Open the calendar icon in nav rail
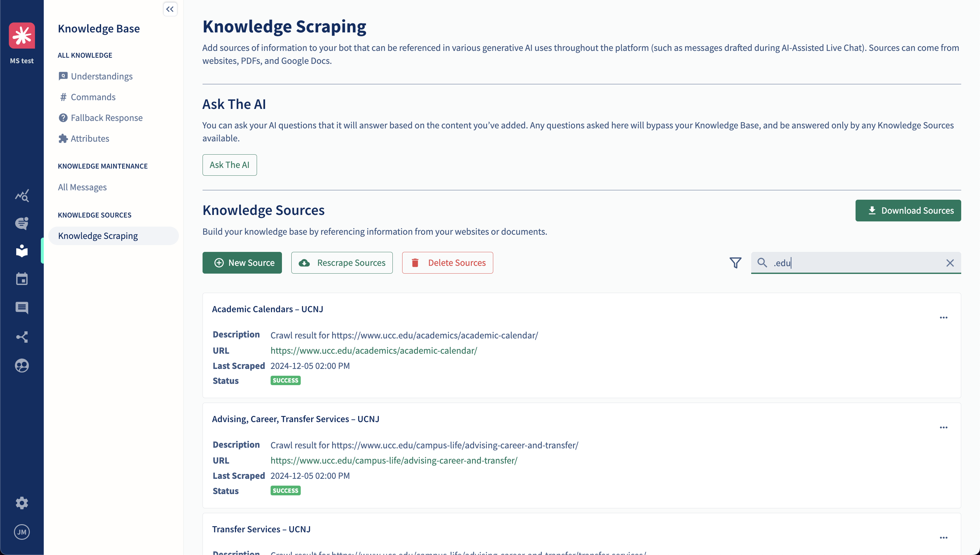The image size is (980, 555). pyautogui.click(x=22, y=279)
